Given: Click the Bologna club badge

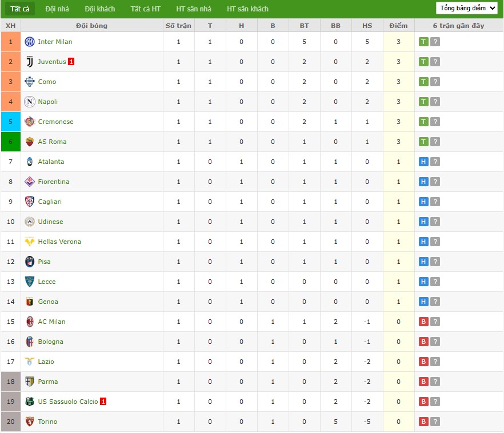Looking at the screenshot, I should coord(30,342).
